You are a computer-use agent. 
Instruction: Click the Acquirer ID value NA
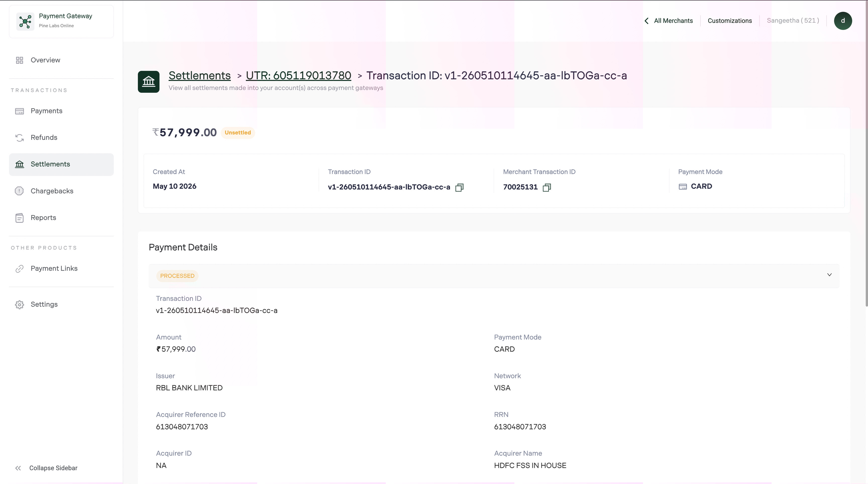[x=161, y=466]
